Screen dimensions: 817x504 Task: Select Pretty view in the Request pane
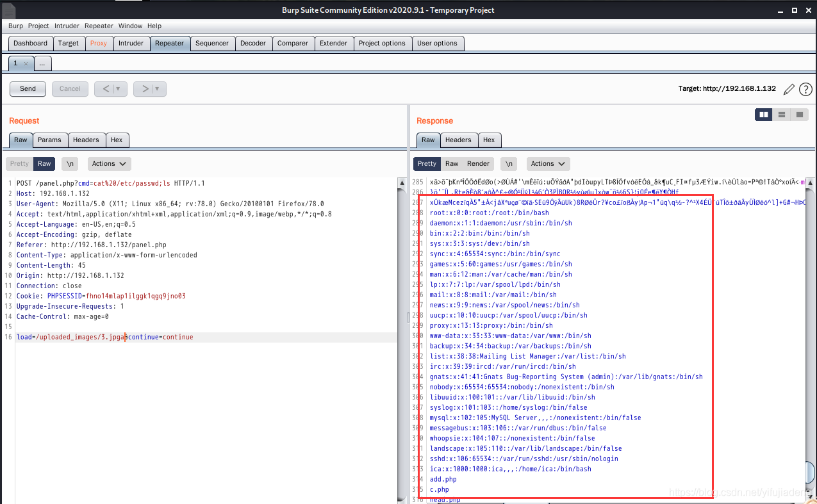(x=19, y=163)
